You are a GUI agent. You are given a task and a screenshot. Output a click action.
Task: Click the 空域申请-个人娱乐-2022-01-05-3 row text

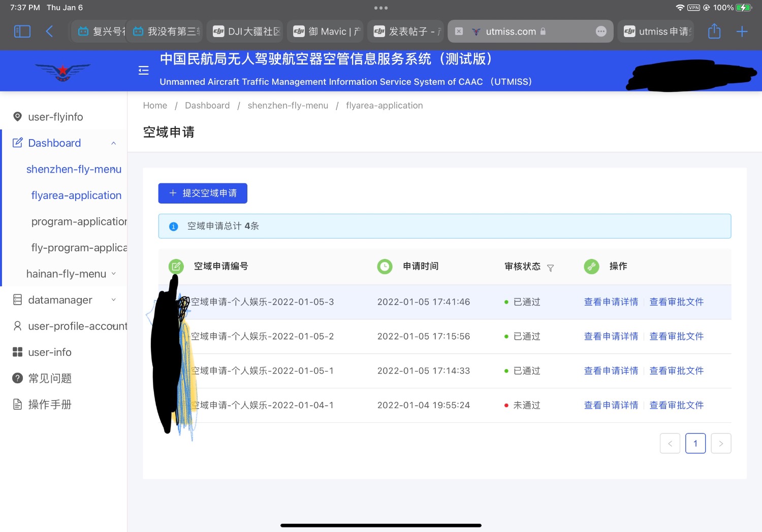(x=262, y=302)
